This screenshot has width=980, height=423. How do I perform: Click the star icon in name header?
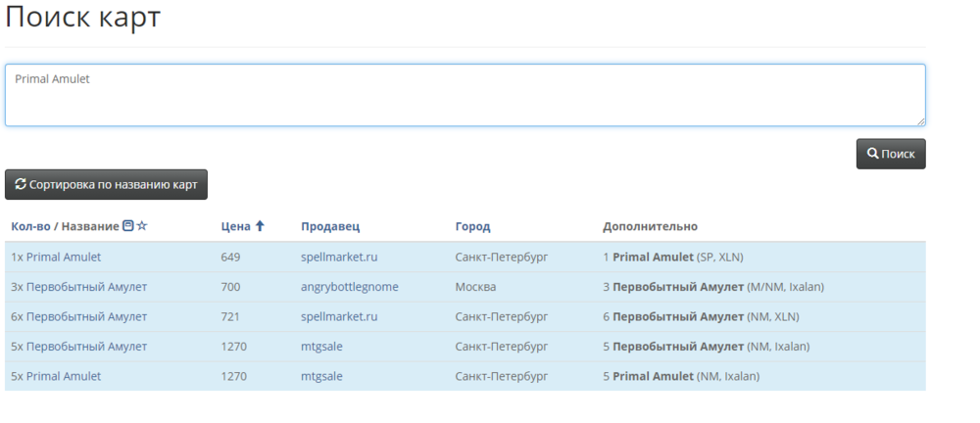point(142,226)
